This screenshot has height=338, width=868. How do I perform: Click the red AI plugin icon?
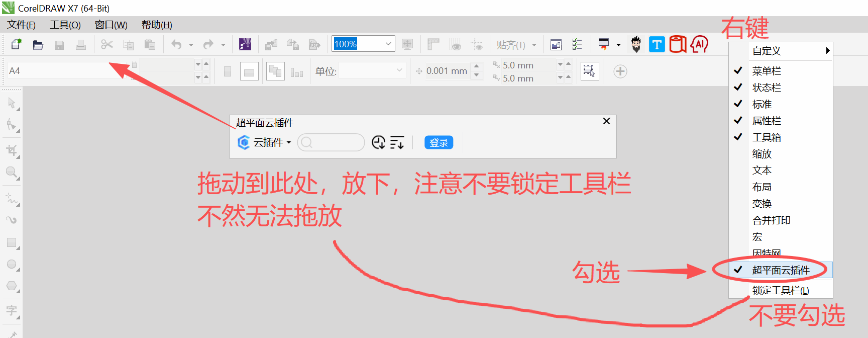point(699,45)
